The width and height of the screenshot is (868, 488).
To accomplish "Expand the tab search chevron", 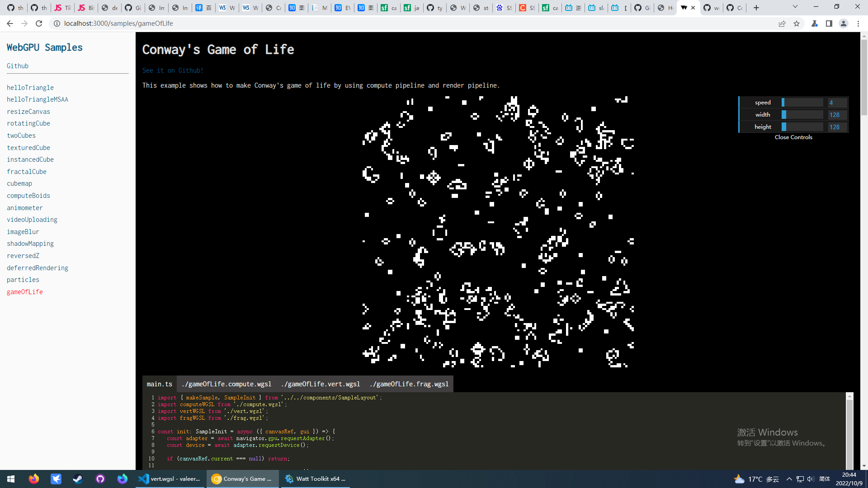I will 795,7.
